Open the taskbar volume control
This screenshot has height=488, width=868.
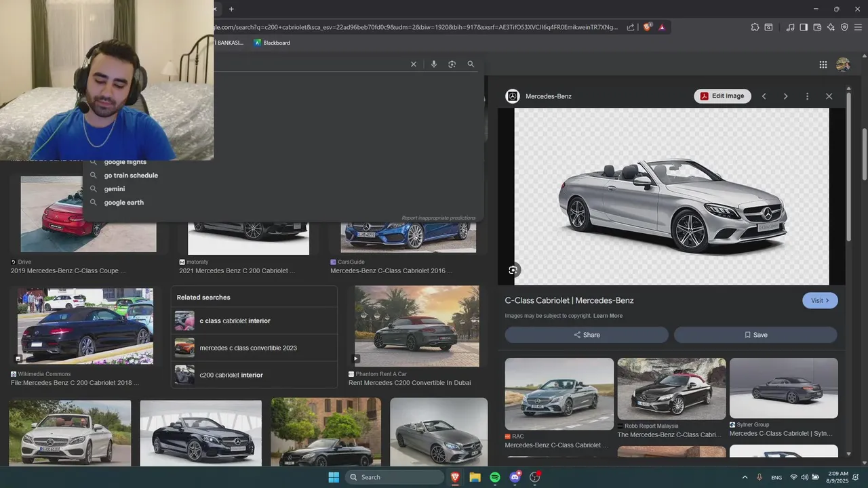(804, 477)
